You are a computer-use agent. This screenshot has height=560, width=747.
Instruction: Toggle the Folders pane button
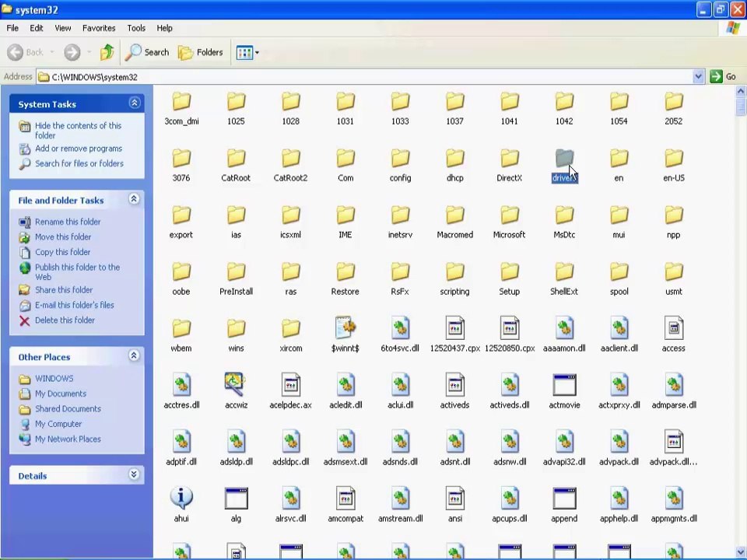[x=201, y=52]
